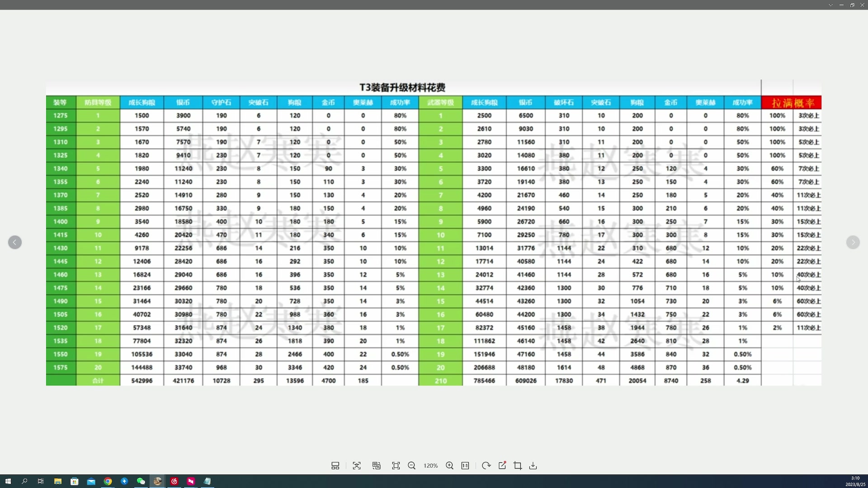
Task: Zoom out with the minus magnifier
Action: (x=411, y=466)
